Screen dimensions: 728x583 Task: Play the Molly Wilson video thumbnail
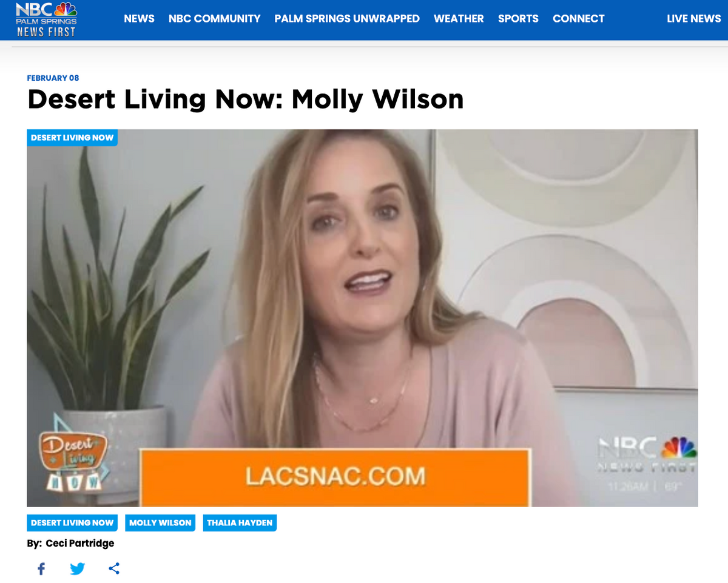(362, 318)
